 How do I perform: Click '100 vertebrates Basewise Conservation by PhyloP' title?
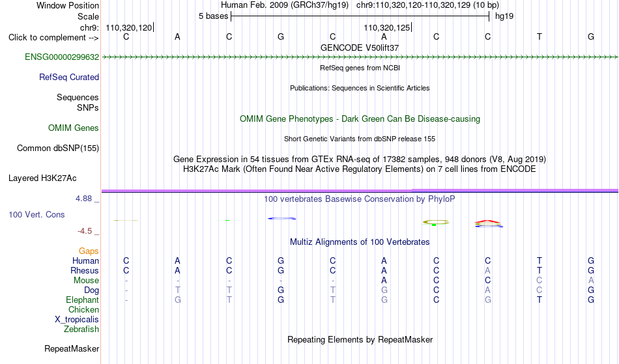[360, 199]
